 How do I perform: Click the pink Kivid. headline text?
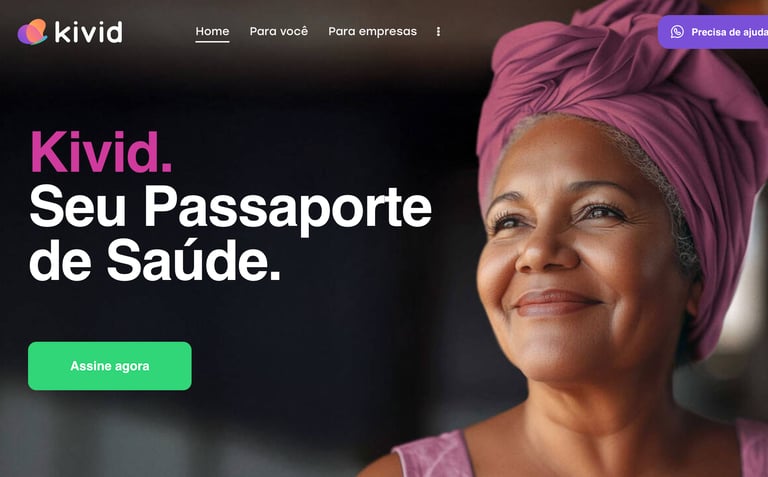pos(101,152)
